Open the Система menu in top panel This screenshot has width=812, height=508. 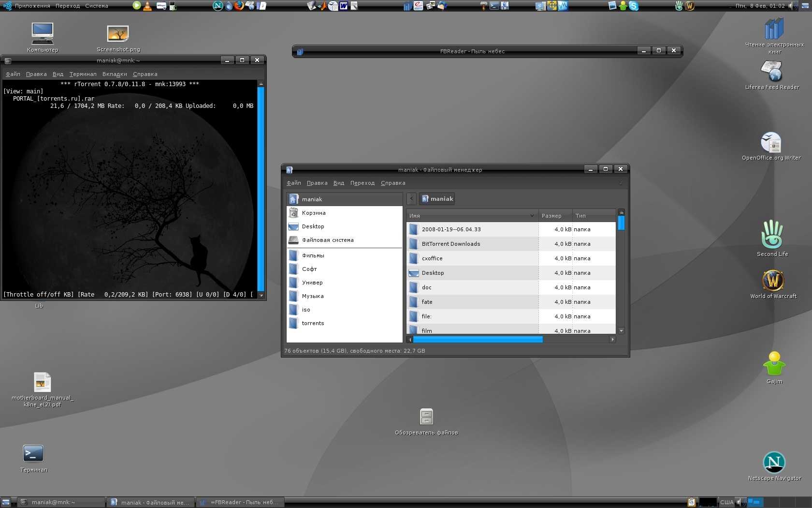[x=97, y=6]
